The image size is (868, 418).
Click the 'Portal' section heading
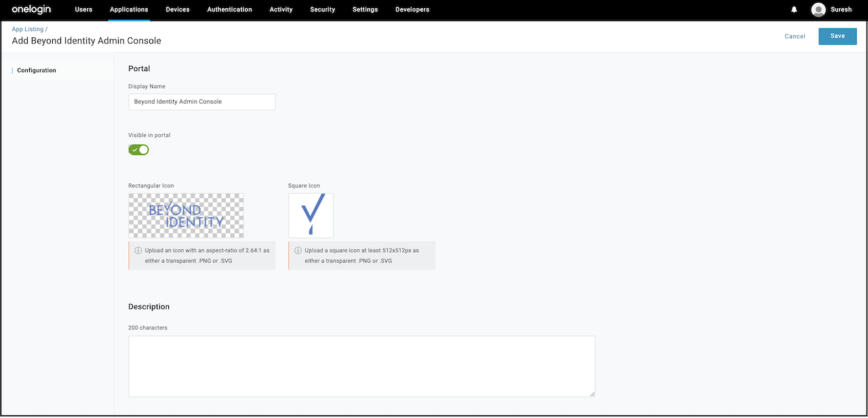point(139,68)
